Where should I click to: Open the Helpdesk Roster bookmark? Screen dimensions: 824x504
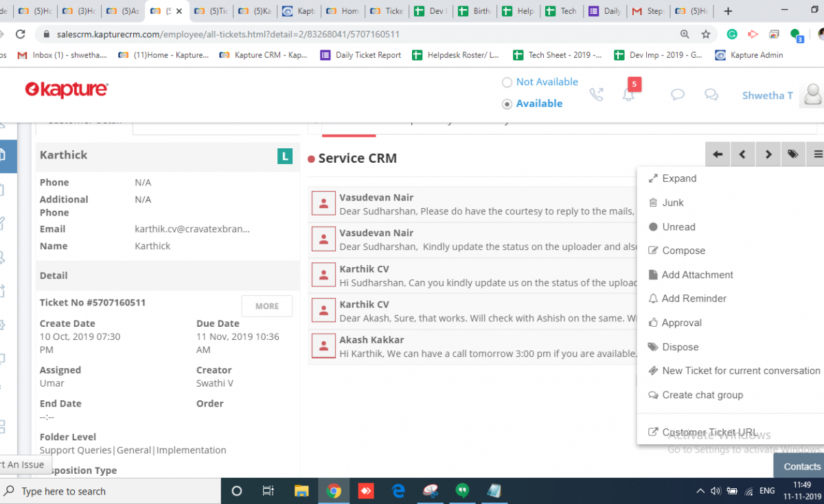[x=456, y=55]
